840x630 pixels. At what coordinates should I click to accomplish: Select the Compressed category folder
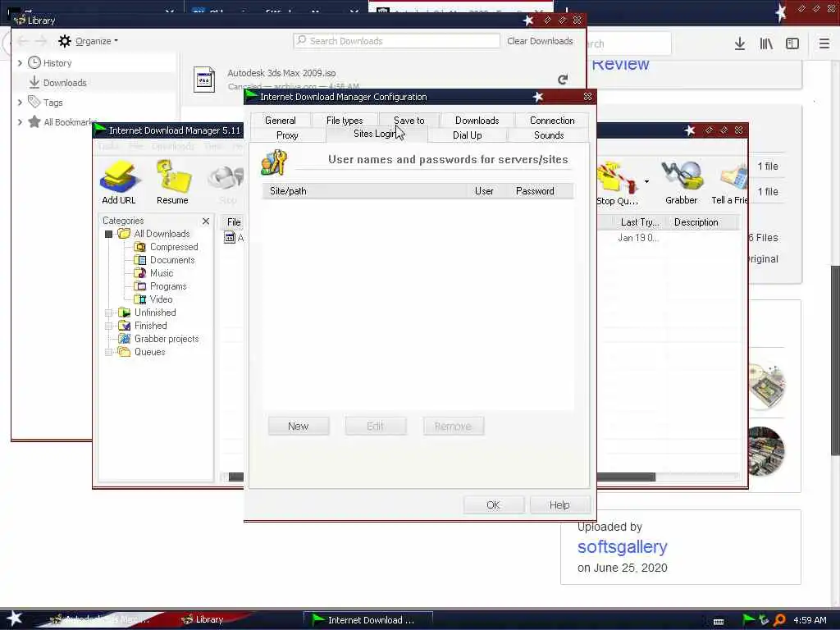tap(166, 247)
